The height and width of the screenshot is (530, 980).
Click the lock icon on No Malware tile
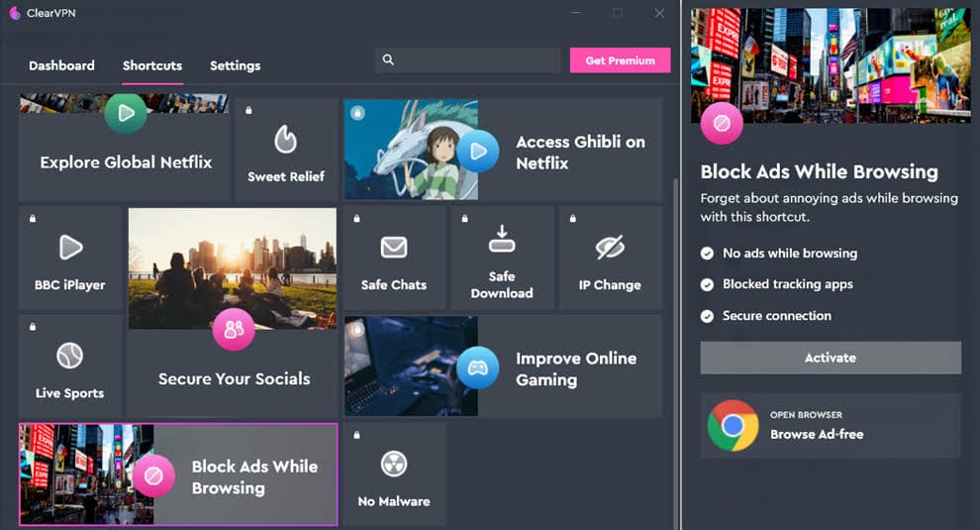click(357, 435)
